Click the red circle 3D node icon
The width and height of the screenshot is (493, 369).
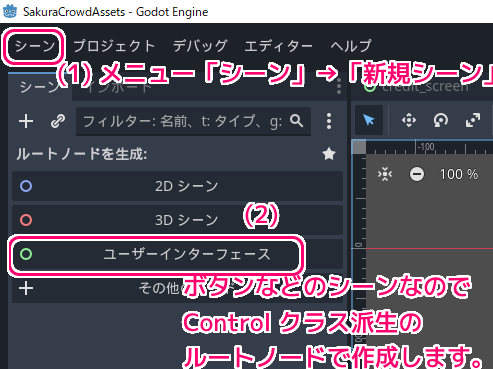point(26,220)
